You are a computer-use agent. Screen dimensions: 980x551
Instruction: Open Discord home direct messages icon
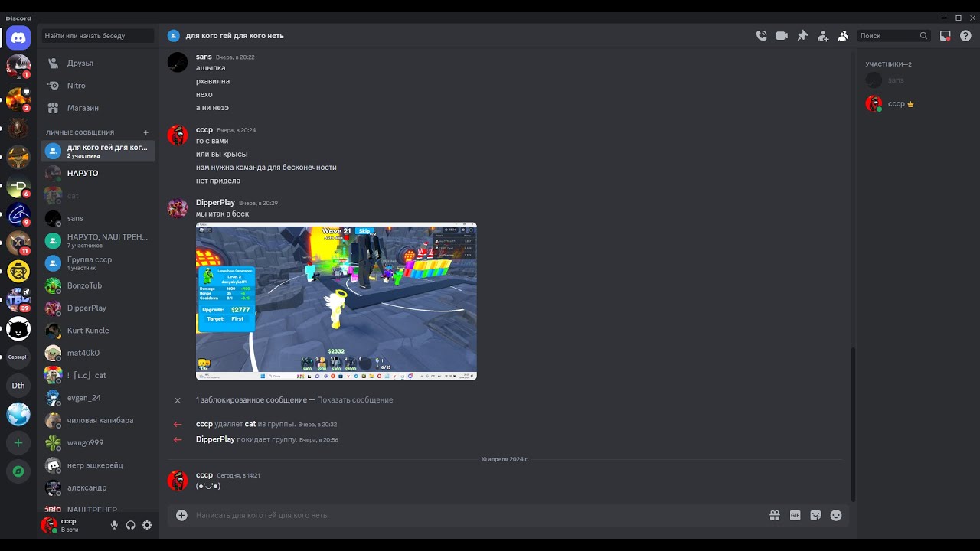click(18, 37)
